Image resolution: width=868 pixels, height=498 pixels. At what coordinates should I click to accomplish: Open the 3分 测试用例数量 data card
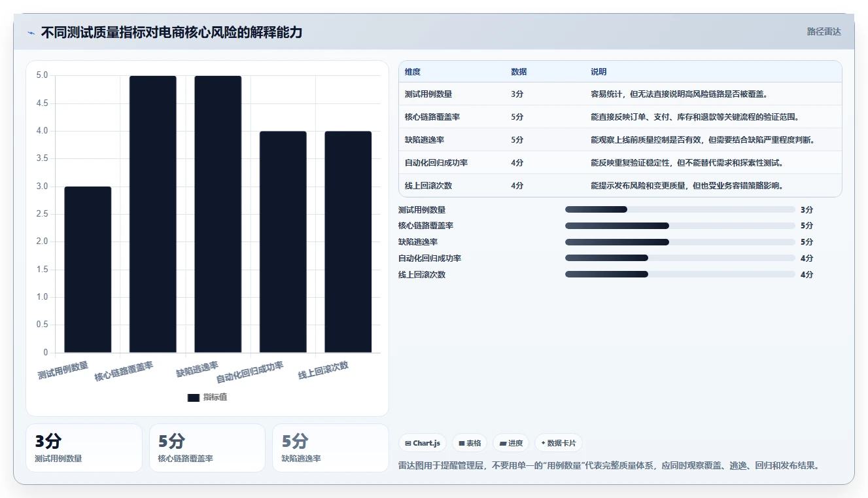coord(84,448)
